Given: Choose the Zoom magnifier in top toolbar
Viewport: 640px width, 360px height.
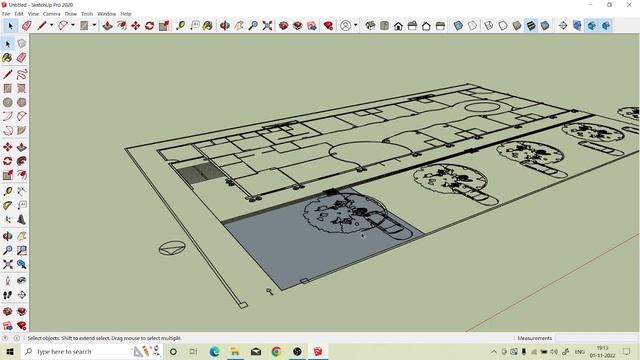Looking at the screenshot, I should 253,26.
